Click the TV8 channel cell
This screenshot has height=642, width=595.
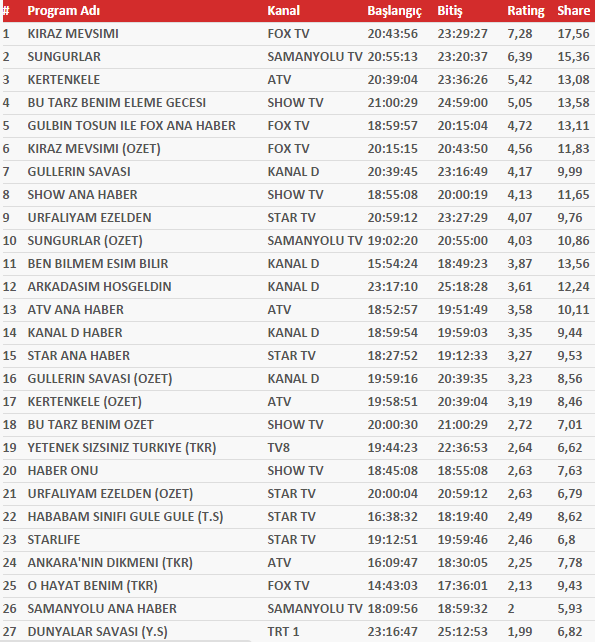click(278, 448)
